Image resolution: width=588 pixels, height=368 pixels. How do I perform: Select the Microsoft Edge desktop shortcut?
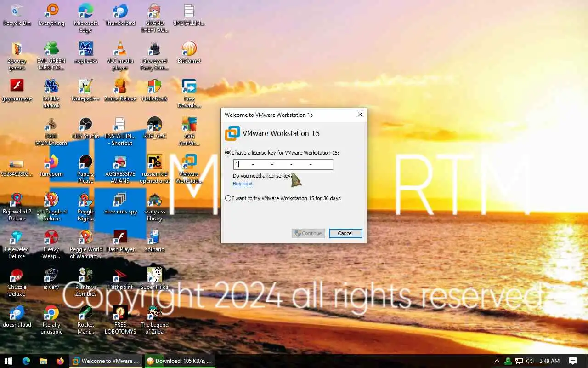[85, 18]
